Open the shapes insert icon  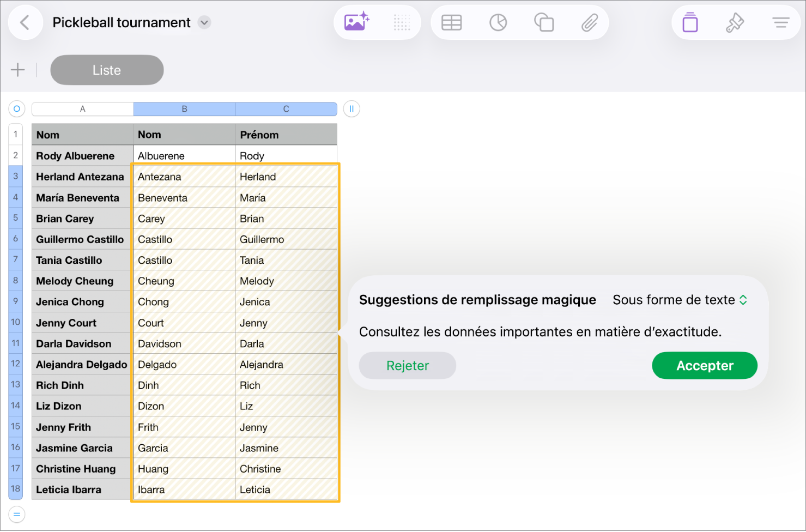coord(543,22)
